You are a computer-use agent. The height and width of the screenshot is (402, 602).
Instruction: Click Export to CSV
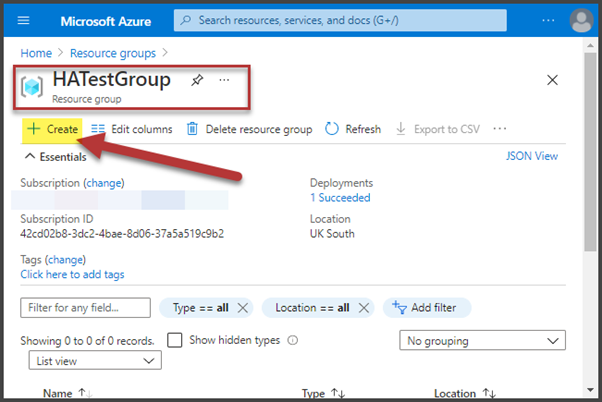tap(438, 129)
